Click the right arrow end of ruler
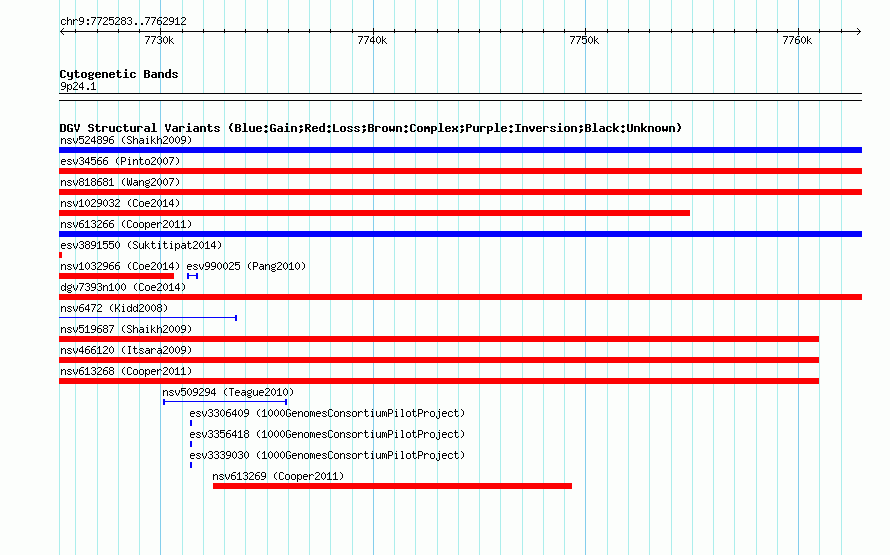The image size is (890, 555). point(859,32)
